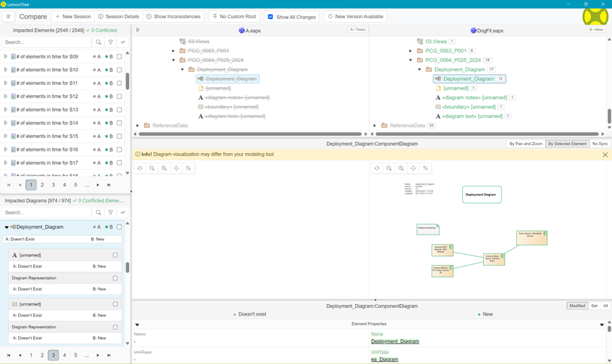Zoom in on right diagram pane

(x=401, y=168)
